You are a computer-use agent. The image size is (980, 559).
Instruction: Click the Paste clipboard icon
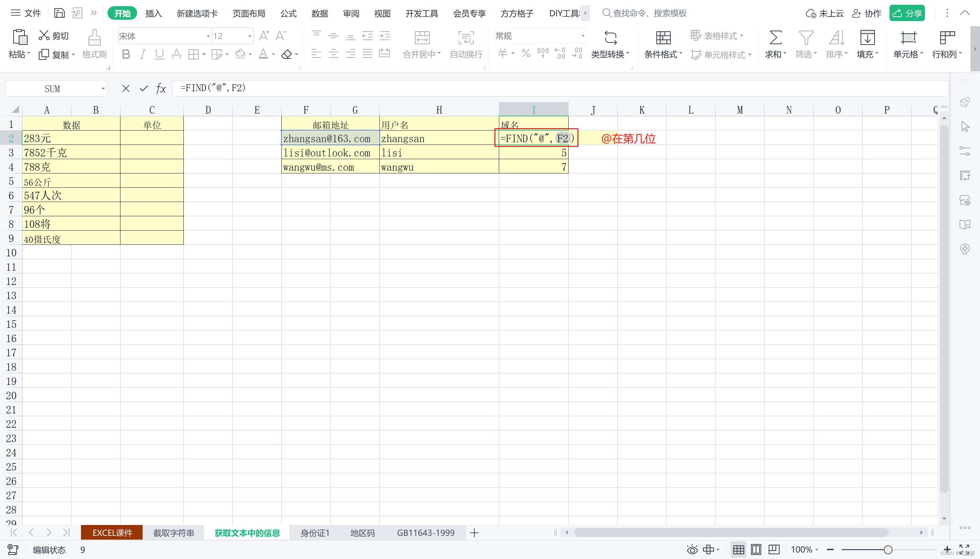click(19, 37)
